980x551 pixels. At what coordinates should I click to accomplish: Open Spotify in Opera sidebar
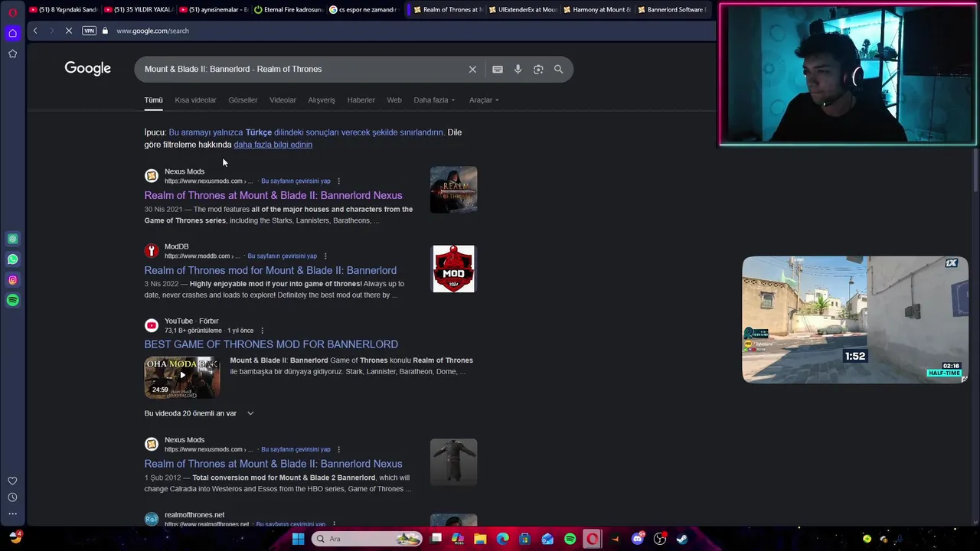click(x=13, y=300)
